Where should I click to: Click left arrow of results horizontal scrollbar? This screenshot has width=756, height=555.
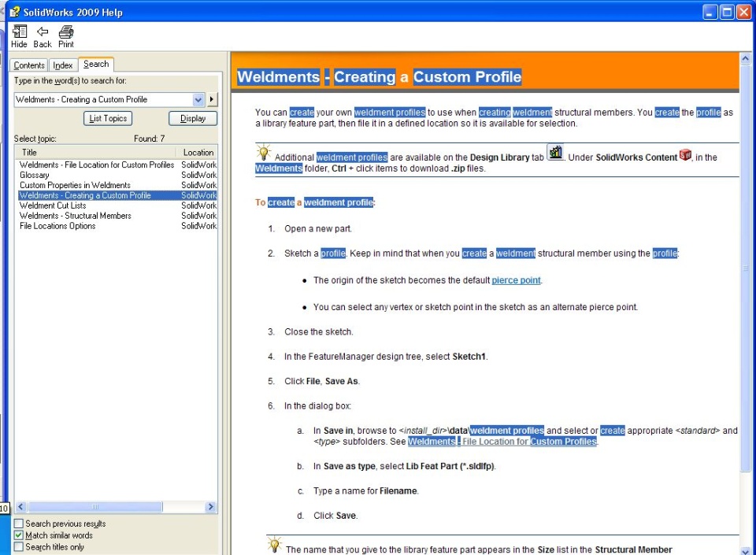(x=20, y=507)
